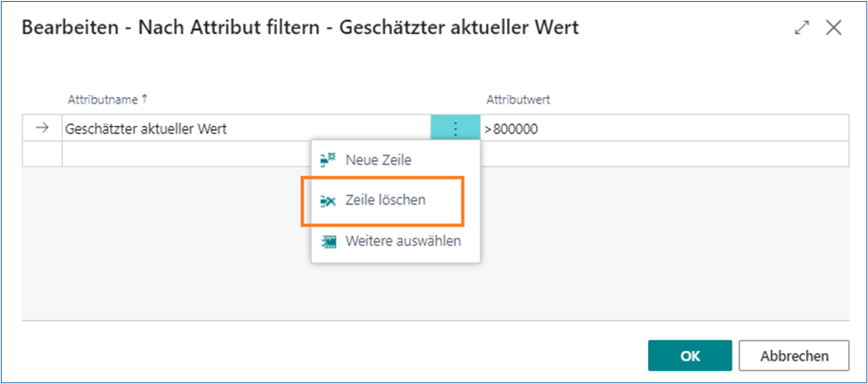Choose "Neue Zeile" from the context menu
Viewport: 868px width, 384px height.
pyautogui.click(x=378, y=160)
